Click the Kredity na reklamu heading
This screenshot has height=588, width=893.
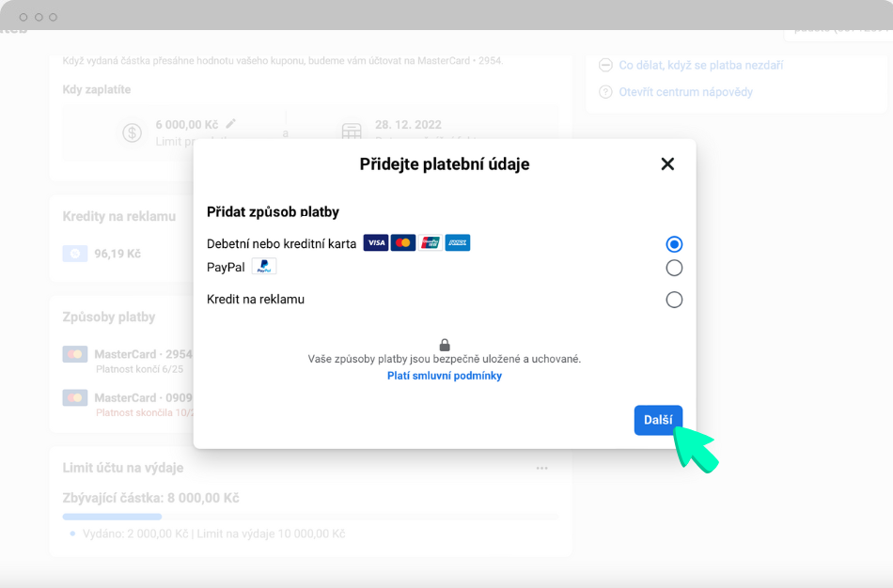pyautogui.click(x=119, y=216)
